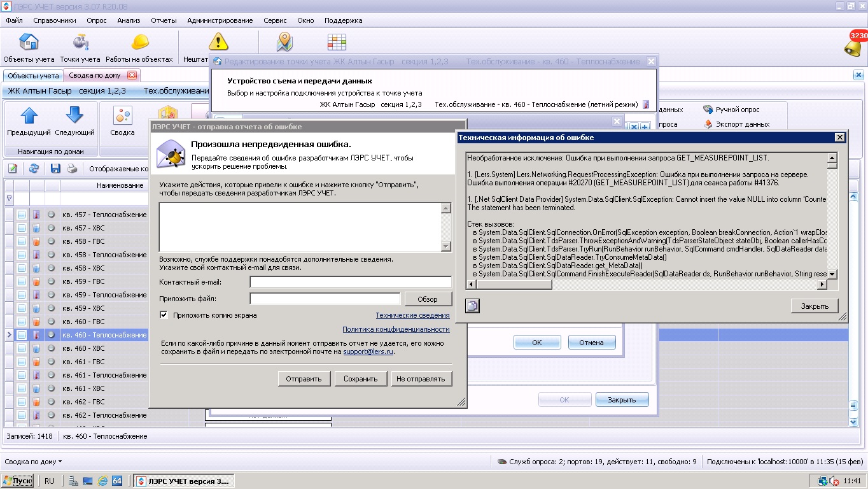Open the colored calendar grid icon

(337, 42)
